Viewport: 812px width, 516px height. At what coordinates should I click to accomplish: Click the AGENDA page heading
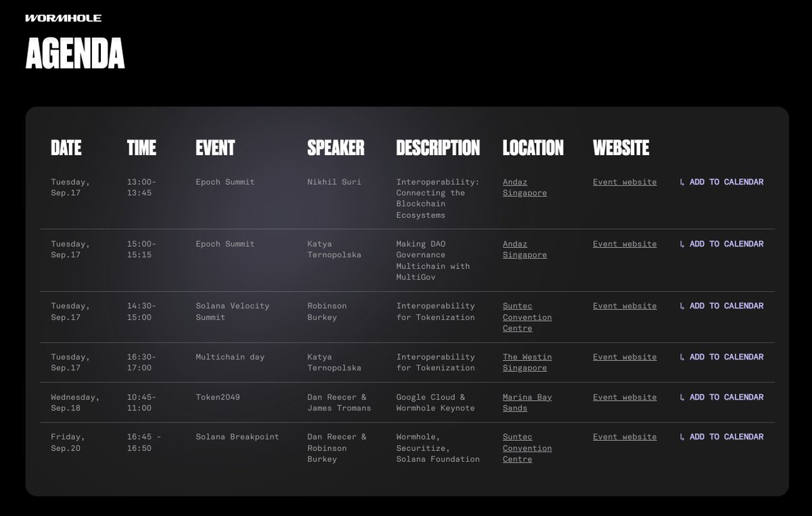[75, 54]
